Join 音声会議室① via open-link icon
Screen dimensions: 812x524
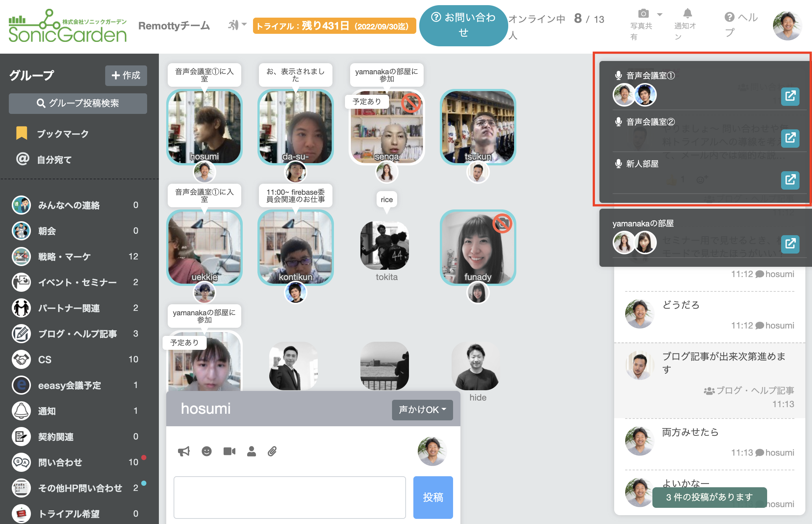click(790, 96)
